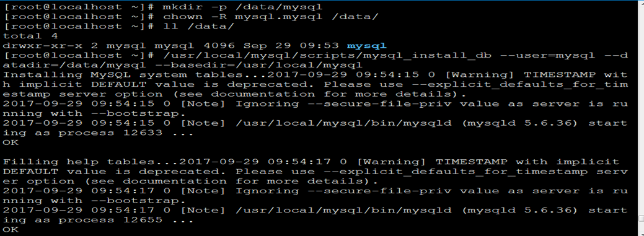Click the scrollbar down arrow button
This screenshot has width=644, height=236.
(641, 232)
